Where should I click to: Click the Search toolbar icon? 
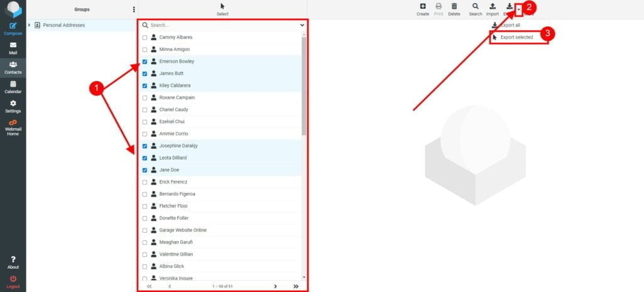(475, 6)
